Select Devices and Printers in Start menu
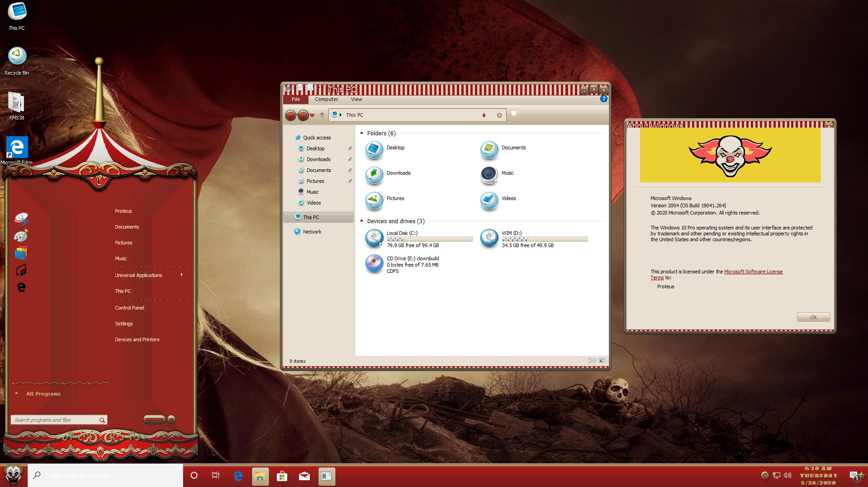 click(137, 339)
